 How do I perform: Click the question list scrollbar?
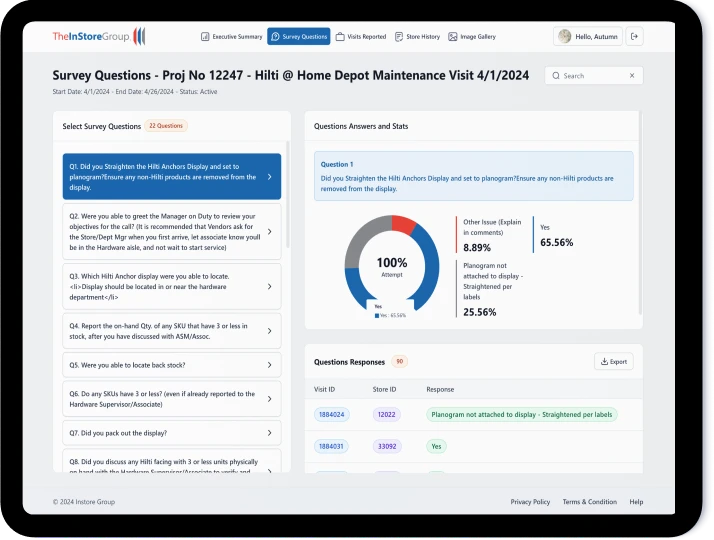pos(287,194)
